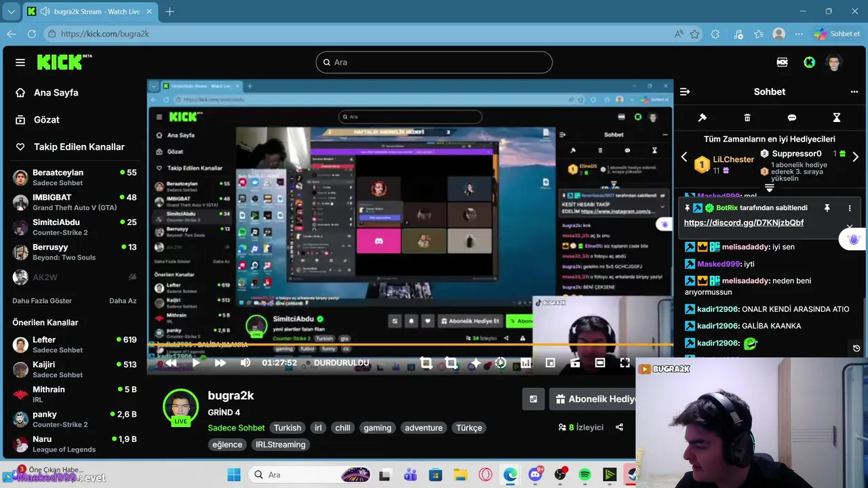Open the pinned Discord invite link
Screen dimensions: 868x488
tap(744, 222)
